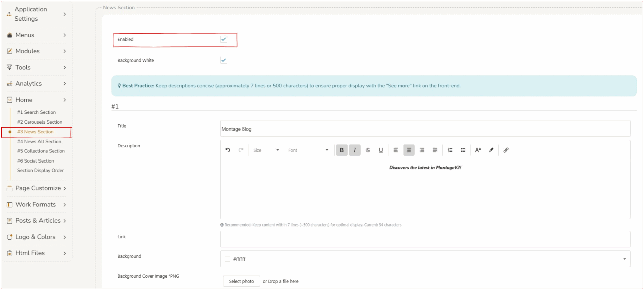Viewport: 644px width, 290px height.
Task: Insert a hyperlink using the link icon
Action: 506,150
